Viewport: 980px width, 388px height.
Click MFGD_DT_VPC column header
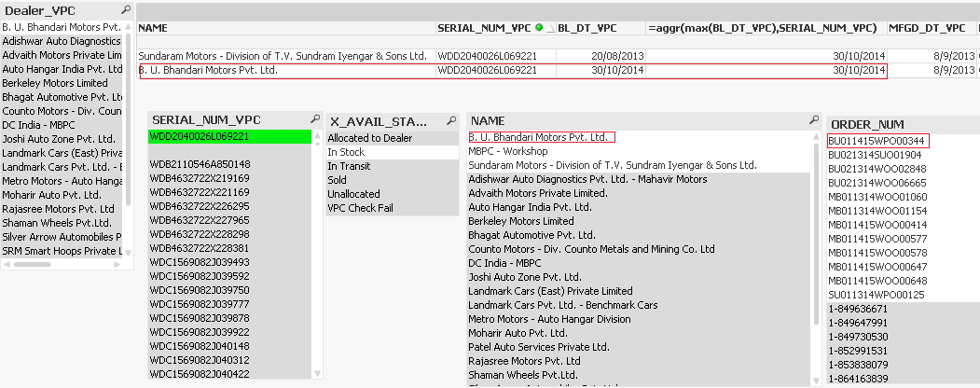pos(927,28)
